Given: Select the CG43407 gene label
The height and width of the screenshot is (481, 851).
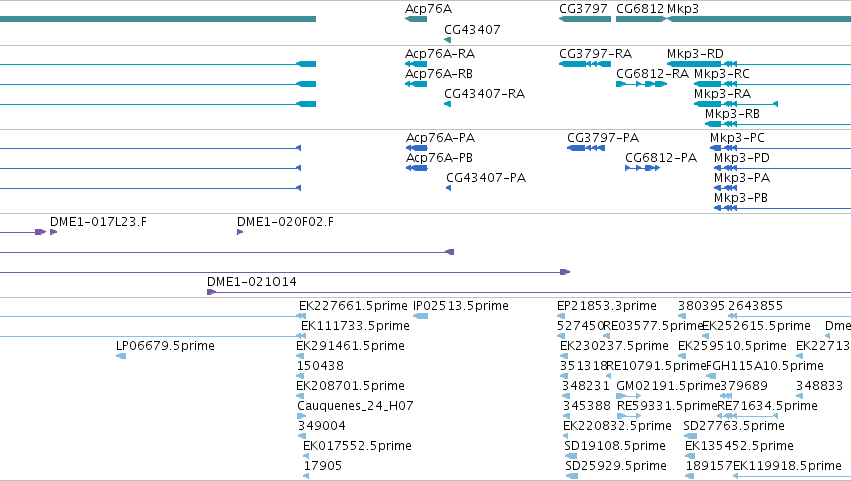Looking at the screenshot, I should [472, 30].
